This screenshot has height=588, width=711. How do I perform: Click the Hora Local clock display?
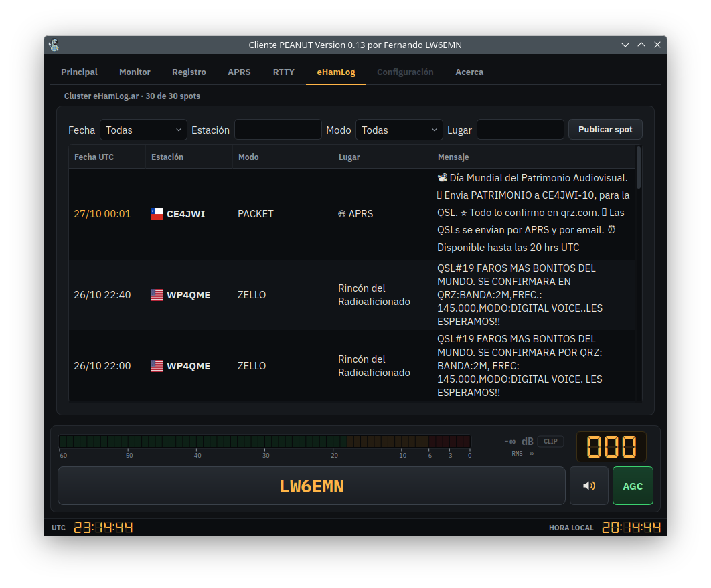631,528
